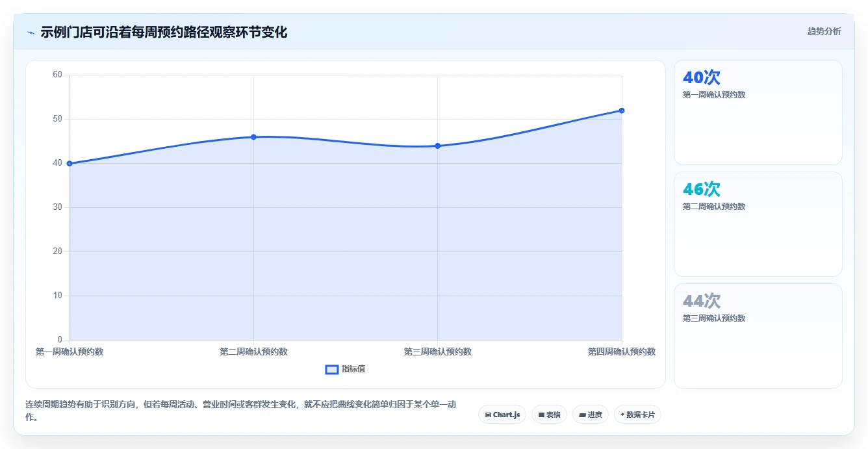Select the 表格 tag chip
This screenshot has height=449, width=868.
549,415
